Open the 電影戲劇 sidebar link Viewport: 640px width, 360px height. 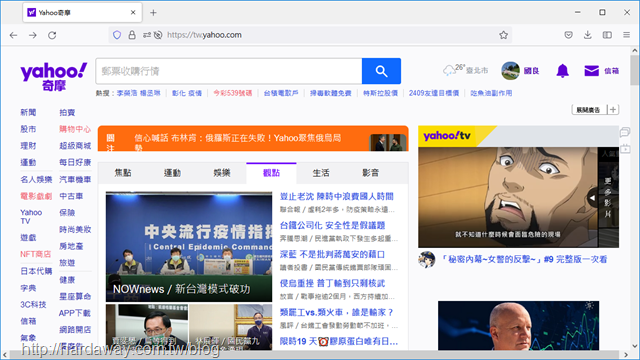[x=36, y=196]
